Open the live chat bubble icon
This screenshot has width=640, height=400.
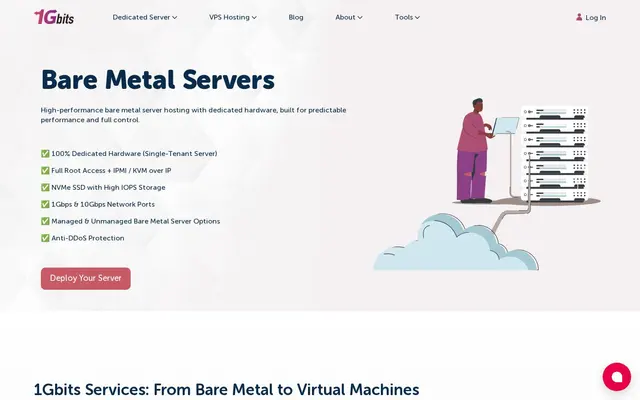pyautogui.click(x=616, y=376)
